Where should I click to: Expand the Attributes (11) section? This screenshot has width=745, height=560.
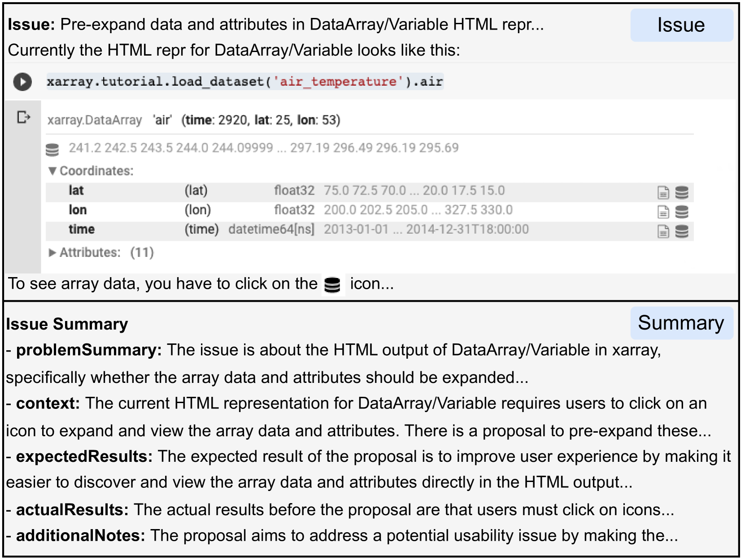click(53, 253)
